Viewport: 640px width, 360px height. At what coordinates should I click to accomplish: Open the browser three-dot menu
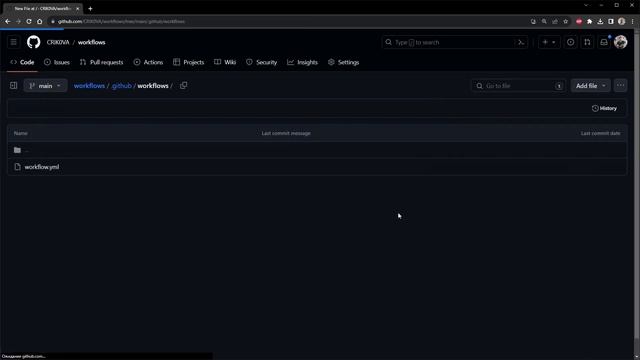click(632, 21)
